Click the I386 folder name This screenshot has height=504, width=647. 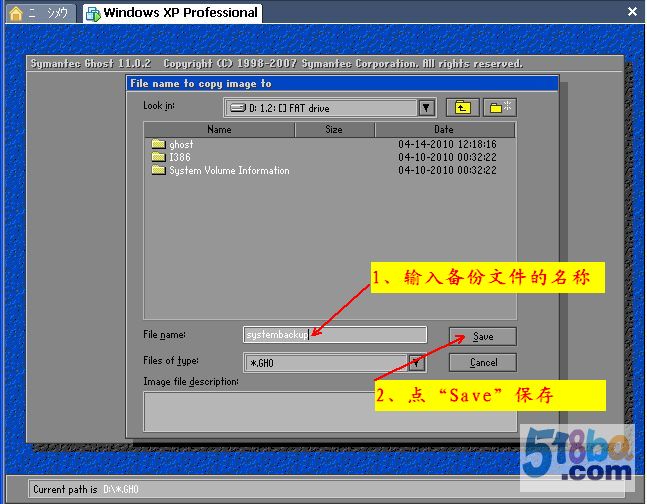(180, 157)
